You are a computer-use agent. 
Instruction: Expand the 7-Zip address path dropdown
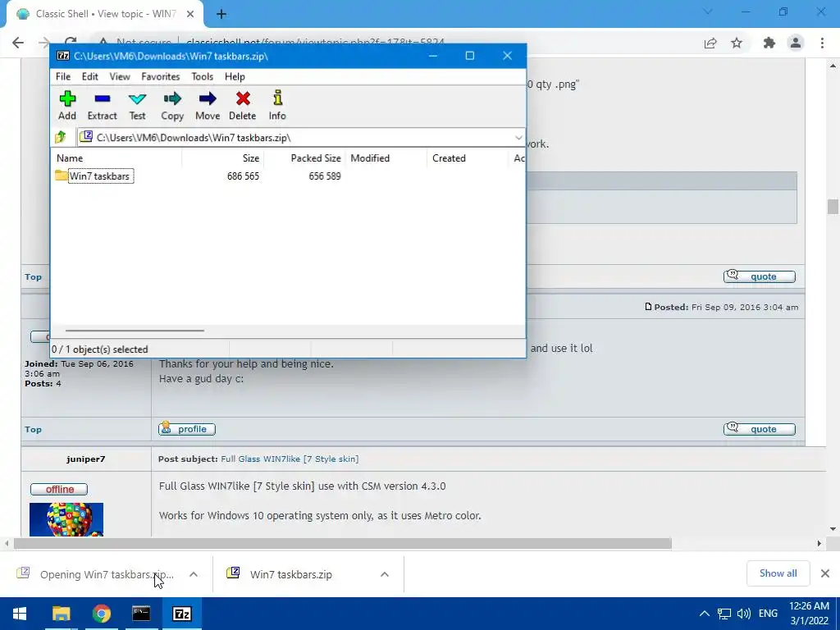tap(518, 138)
